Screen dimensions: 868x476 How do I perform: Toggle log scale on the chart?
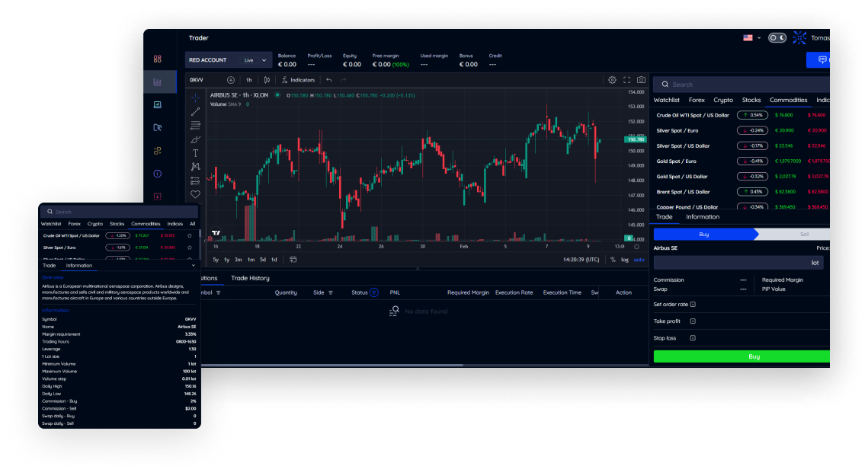[625, 260]
